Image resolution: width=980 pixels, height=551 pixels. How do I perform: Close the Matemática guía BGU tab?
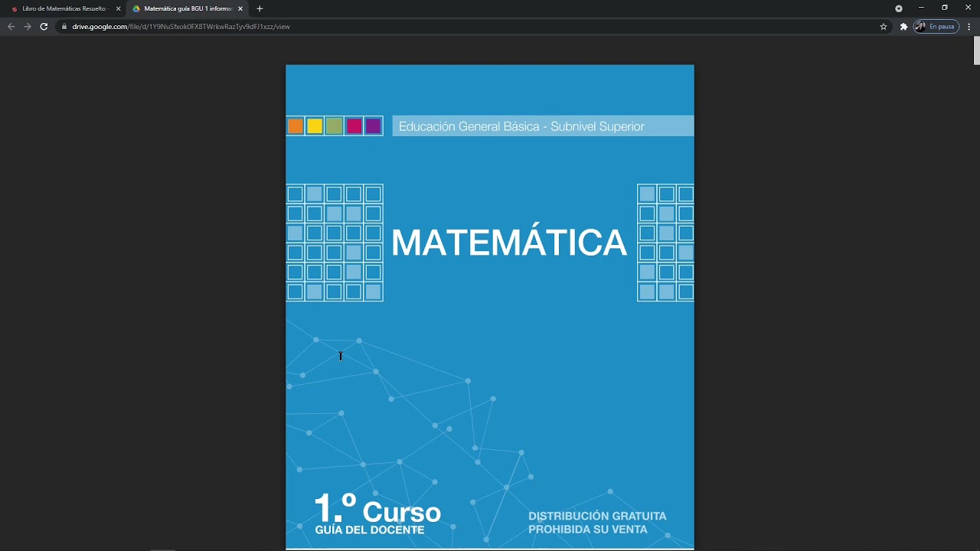pos(240,8)
